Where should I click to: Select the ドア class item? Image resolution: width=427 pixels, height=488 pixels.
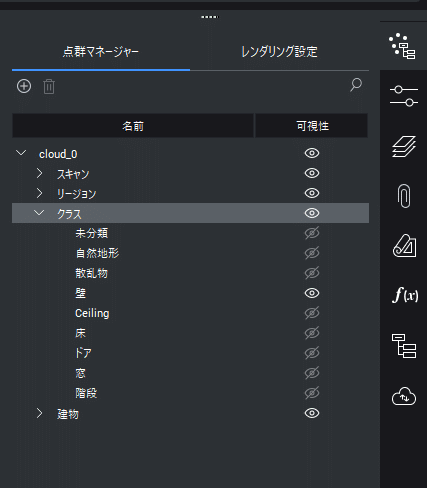click(83, 353)
